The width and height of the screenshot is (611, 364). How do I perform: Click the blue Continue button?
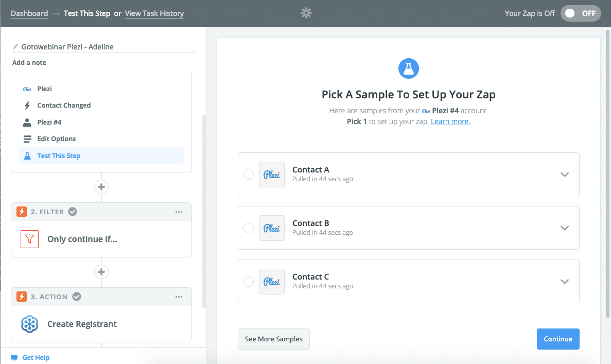(x=558, y=339)
